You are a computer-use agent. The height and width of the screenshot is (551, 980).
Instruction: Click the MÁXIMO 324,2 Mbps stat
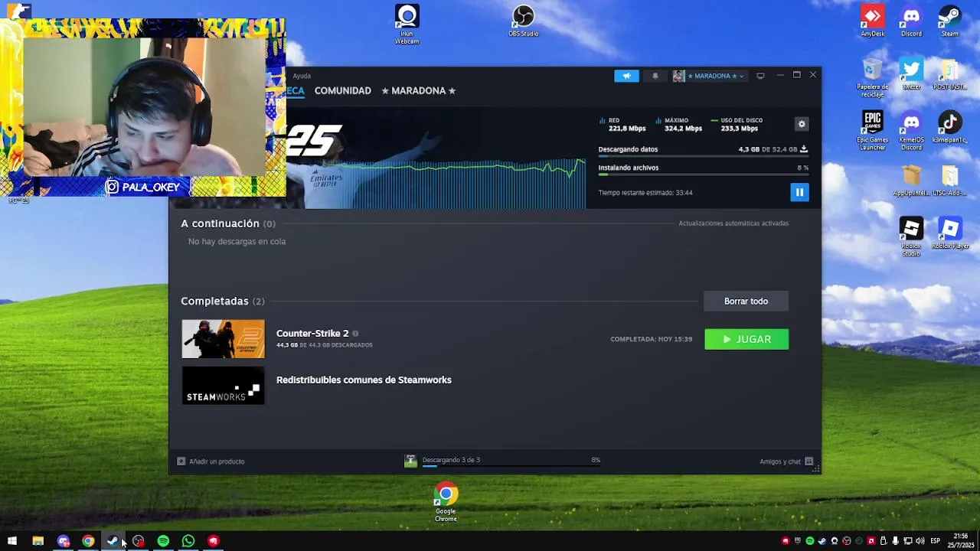[678, 124]
